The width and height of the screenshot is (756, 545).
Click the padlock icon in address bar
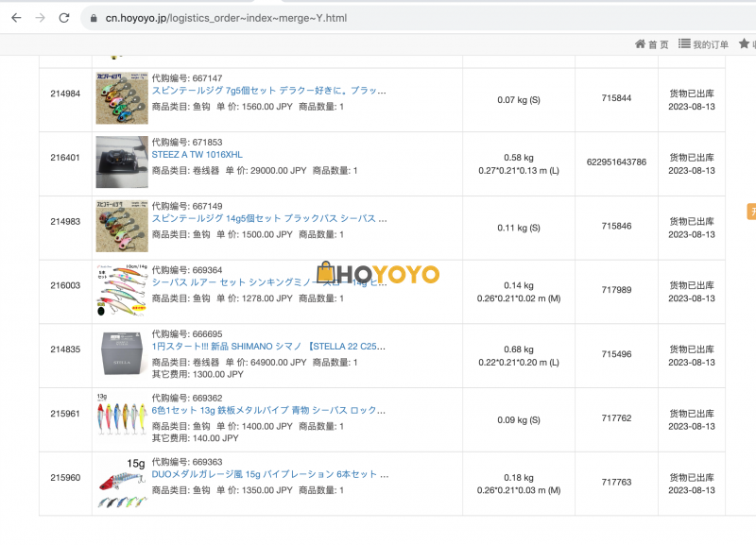click(x=94, y=18)
